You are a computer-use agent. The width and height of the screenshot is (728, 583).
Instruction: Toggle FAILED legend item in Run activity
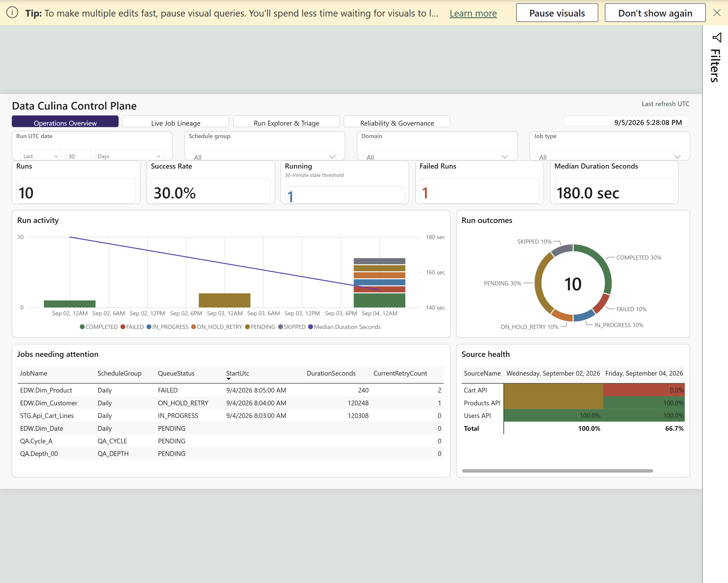132,327
